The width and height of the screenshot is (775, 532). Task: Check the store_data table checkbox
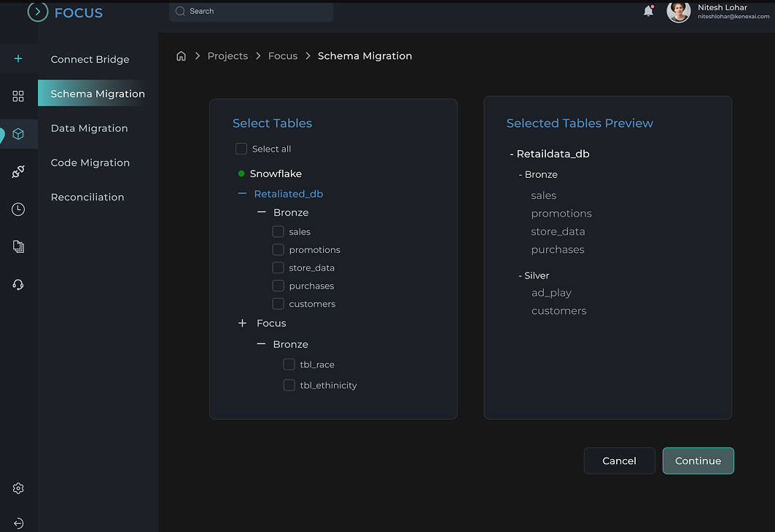(279, 267)
